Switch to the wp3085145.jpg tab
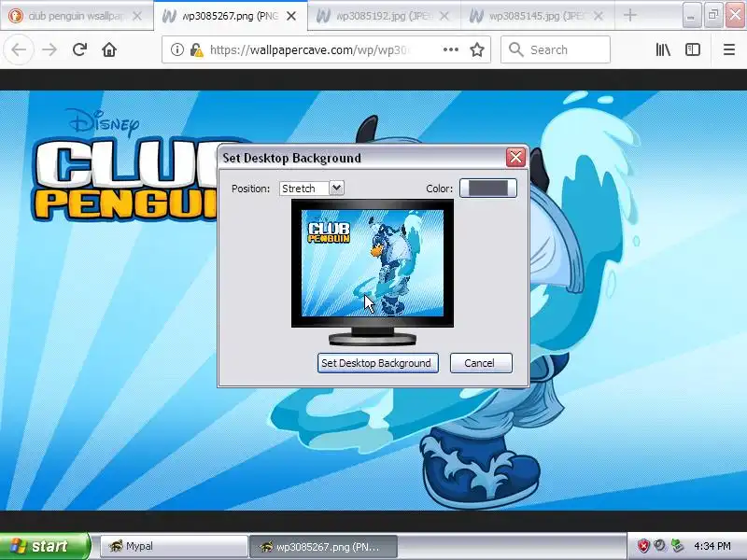The image size is (747, 560). click(538, 16)
